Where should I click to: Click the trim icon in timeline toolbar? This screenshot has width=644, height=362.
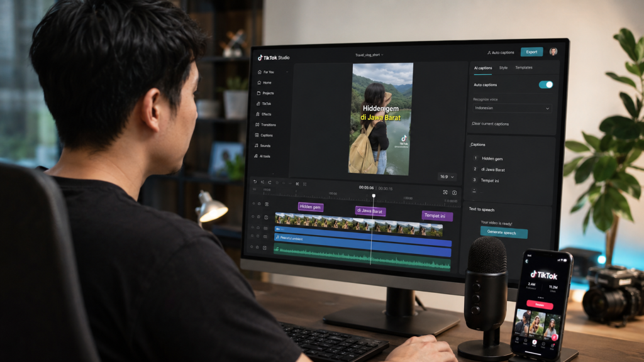pyautogui.click(x=297, y=184)
